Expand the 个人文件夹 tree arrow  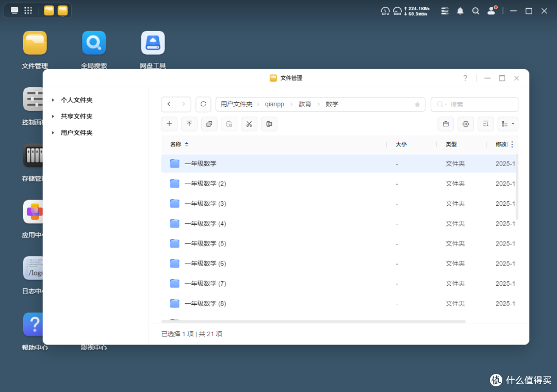coord(53,100)
